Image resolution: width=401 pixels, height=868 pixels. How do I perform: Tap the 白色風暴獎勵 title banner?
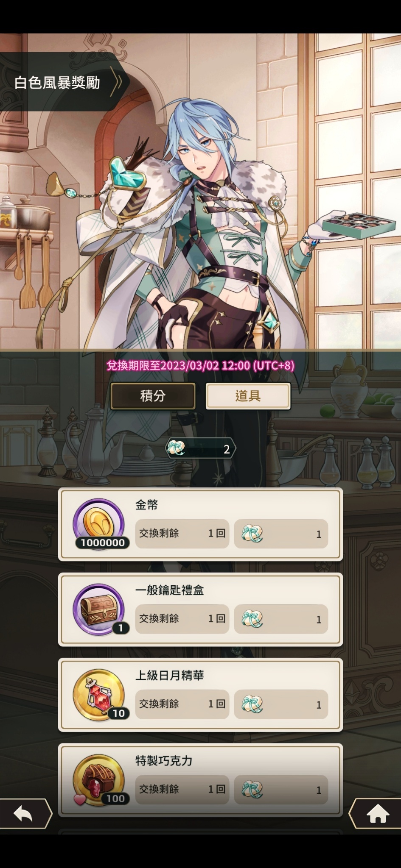click(64, 82)
